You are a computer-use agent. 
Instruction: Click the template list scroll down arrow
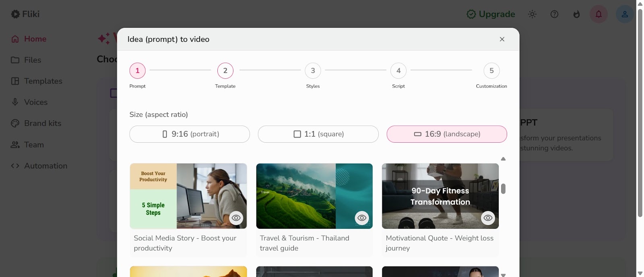(x=503, y=275)
